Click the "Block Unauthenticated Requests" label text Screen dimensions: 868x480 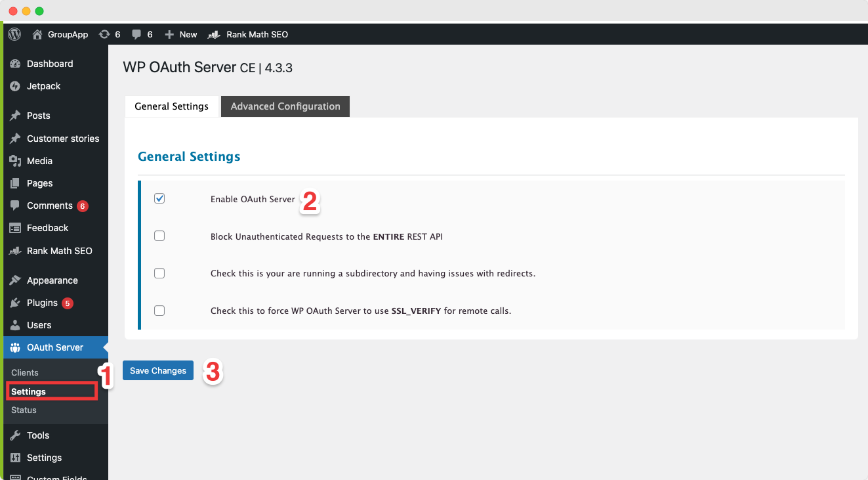pyautogui.click(x=327, y=236)
